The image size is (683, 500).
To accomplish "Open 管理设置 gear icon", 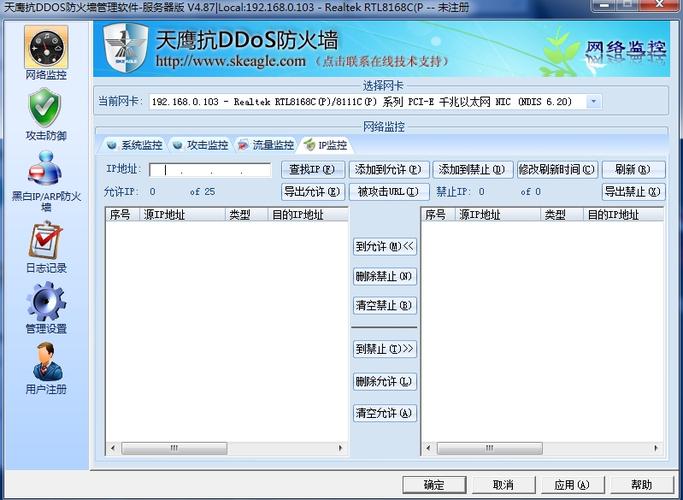I will point(46,301).
